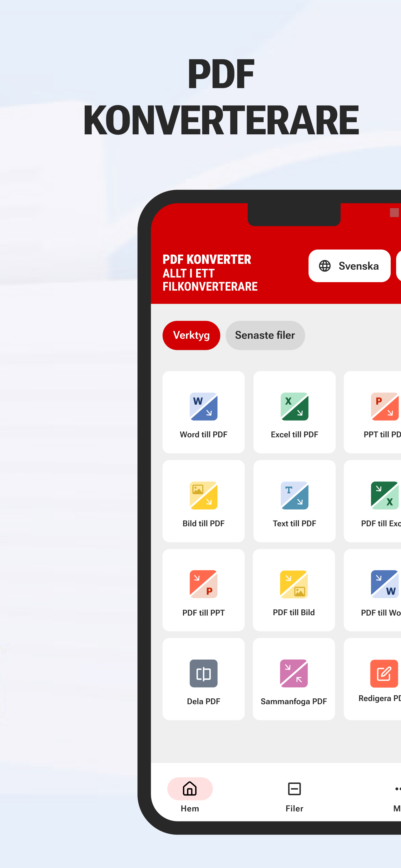Screen dimensions: 401x868
Task: Open the PDF till Bild converter icon
Action: pyautogui.click(x=294, y=584)
